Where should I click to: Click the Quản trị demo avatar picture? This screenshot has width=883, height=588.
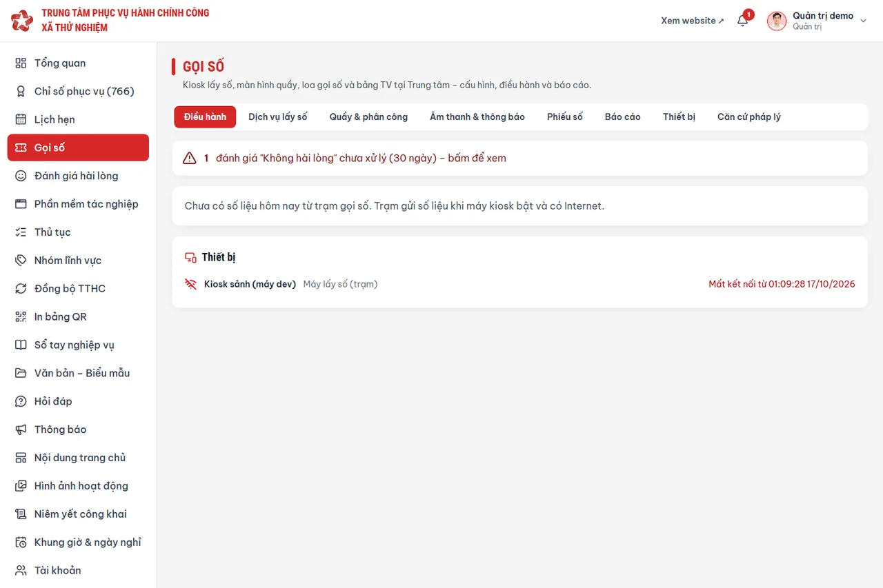777,21
